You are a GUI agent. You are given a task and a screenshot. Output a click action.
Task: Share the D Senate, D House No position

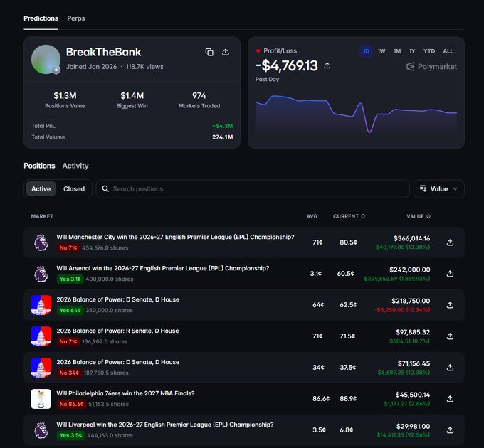point(450,368)
